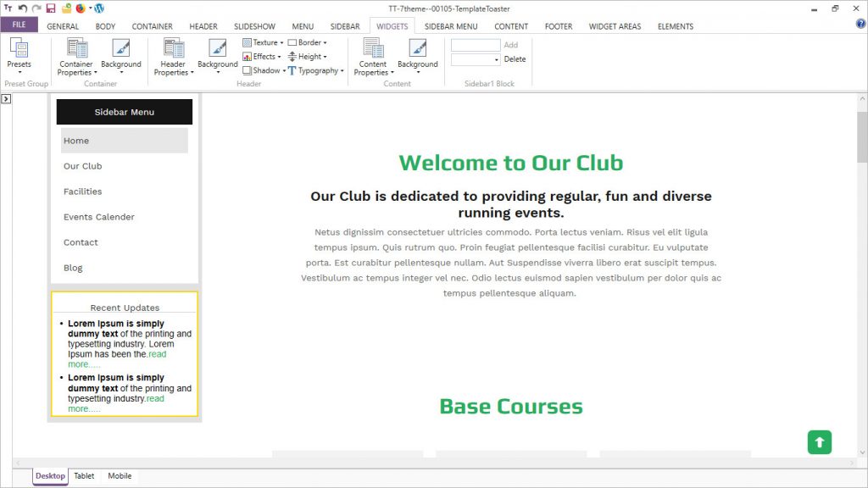The image size is (868, 488).
Task: Open the blue help question mark icon
Action: coord(861,24)
